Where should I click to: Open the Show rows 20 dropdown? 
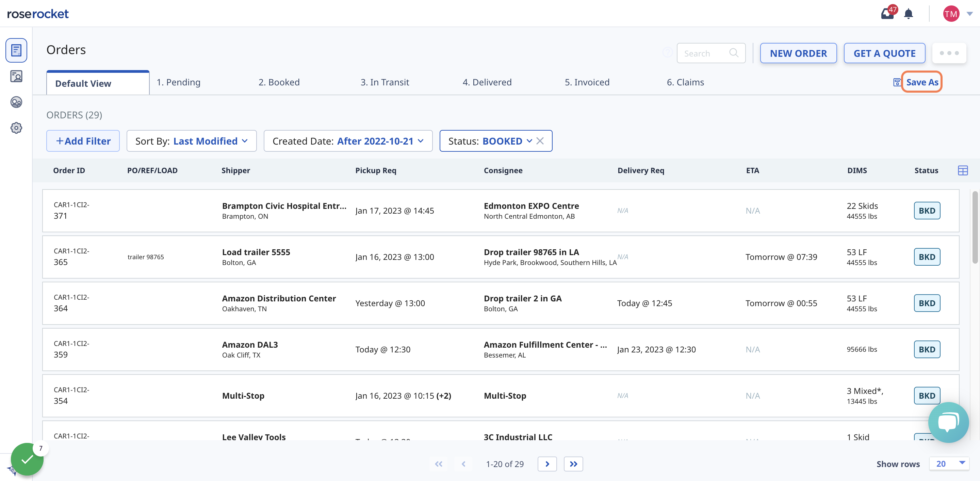(x=949, y=464)
